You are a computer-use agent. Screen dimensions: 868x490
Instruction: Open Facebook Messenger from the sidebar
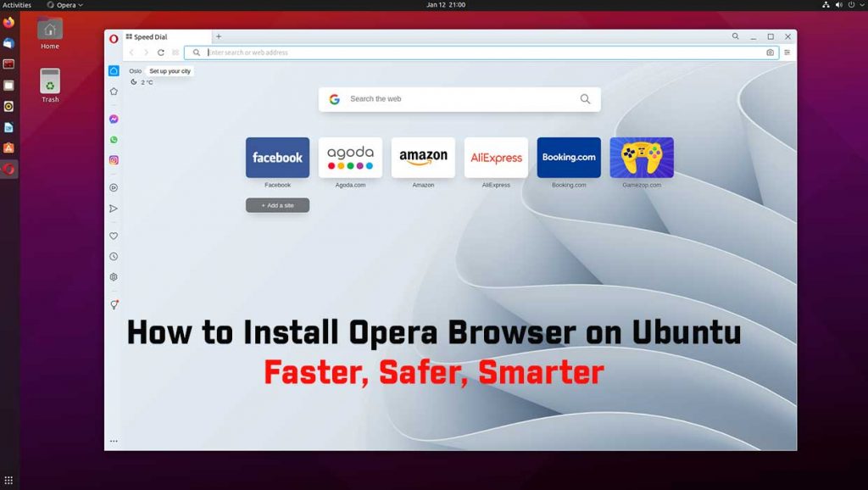point(113,118)
